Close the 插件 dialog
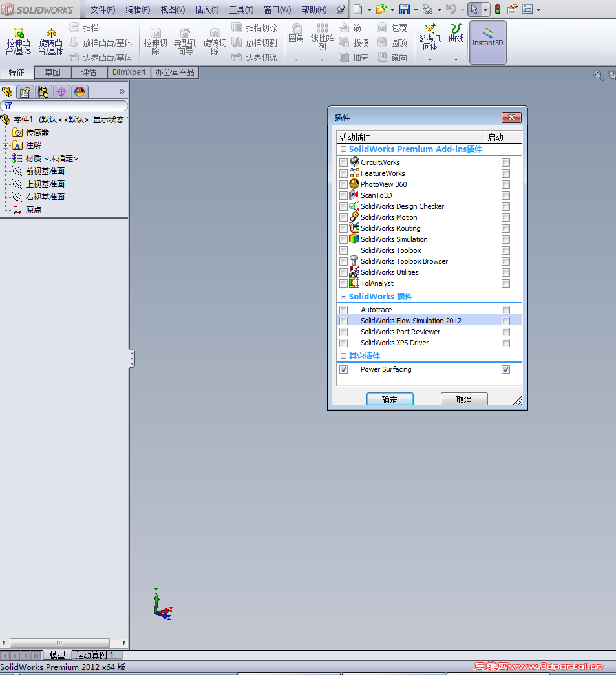The width and height of the screenshot is (616, 675). (511, 117)
